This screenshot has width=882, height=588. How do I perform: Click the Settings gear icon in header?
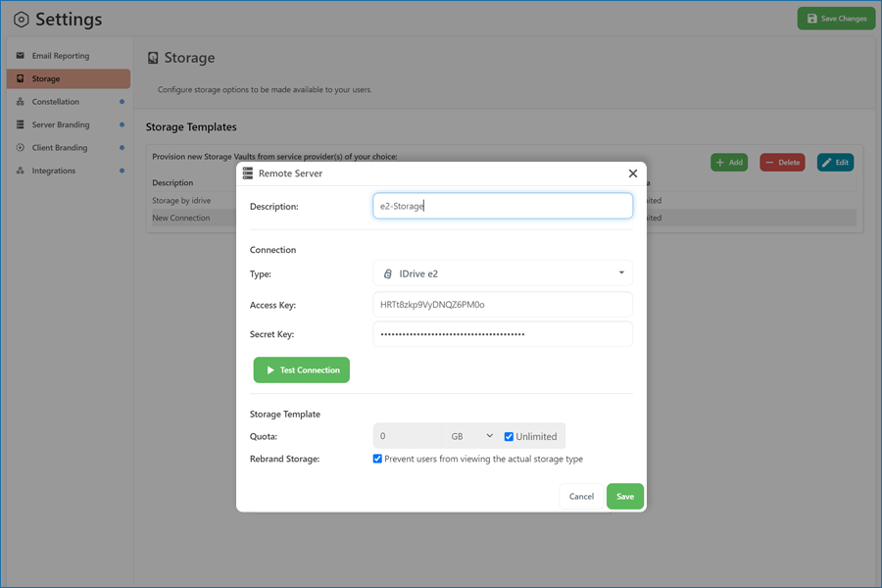click(x=21, y=20)
